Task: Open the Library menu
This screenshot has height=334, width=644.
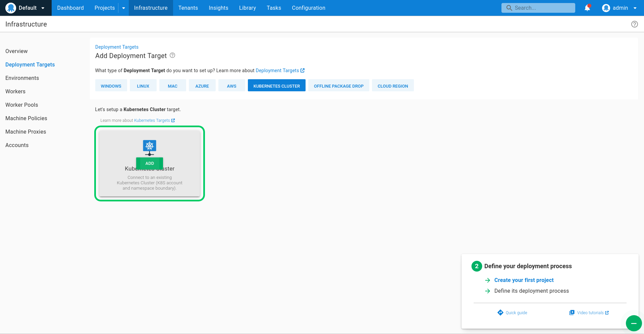Action: (x=248, y=8)
